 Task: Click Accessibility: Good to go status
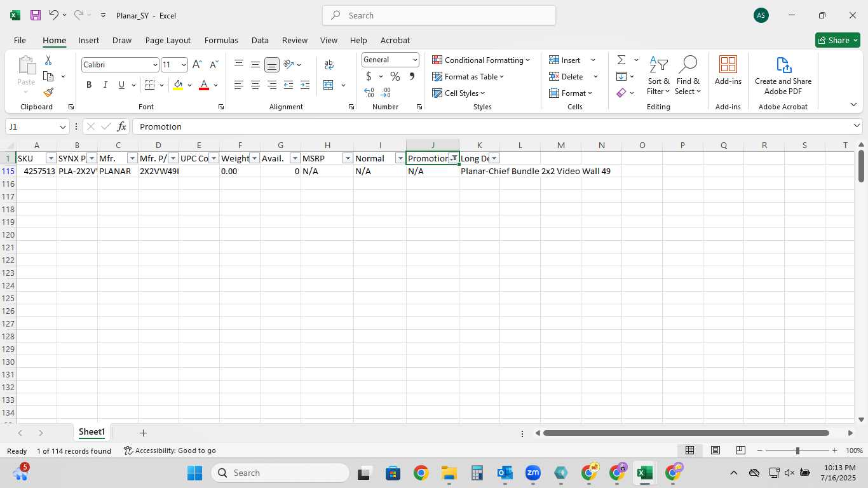(x=170, y=451)
